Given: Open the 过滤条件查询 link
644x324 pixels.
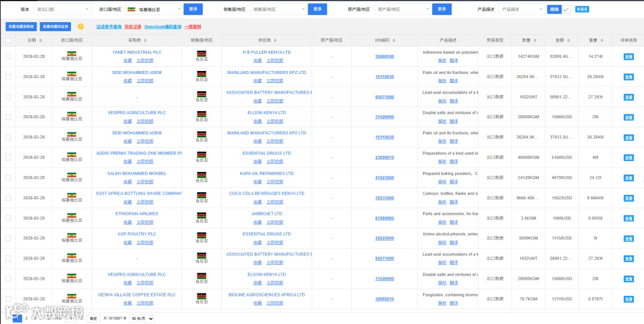Looking at the screenshot, I should point(109,27).
